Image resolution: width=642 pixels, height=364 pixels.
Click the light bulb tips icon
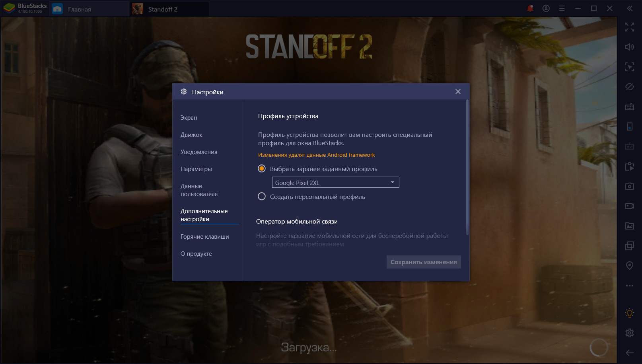click(629, 313)
